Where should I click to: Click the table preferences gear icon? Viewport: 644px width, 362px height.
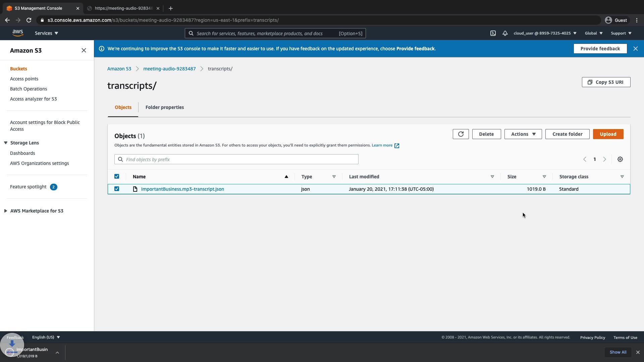tap(620, 159)
